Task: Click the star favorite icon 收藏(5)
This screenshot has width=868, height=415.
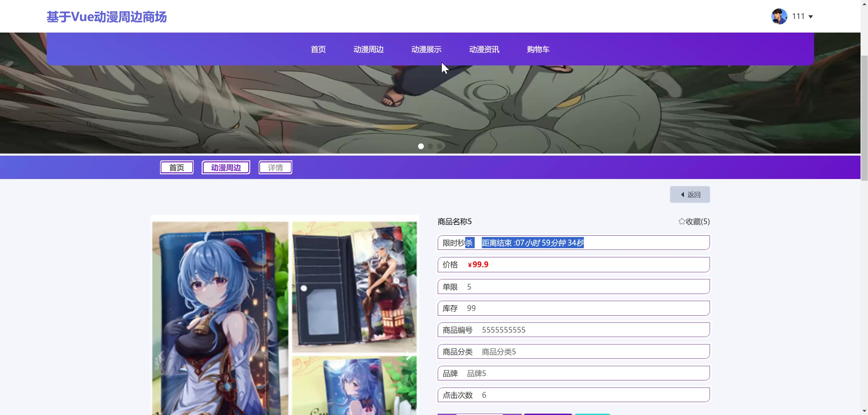Action: coord(682,221)
